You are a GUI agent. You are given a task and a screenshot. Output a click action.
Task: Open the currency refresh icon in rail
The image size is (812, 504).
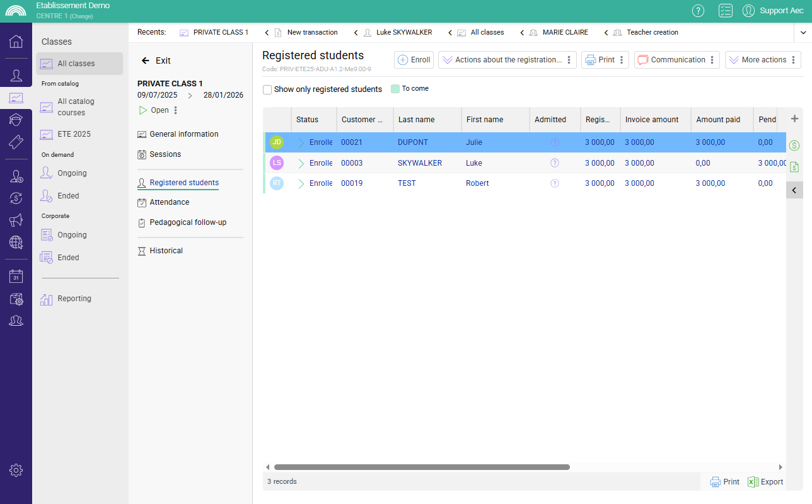point(16,198)
